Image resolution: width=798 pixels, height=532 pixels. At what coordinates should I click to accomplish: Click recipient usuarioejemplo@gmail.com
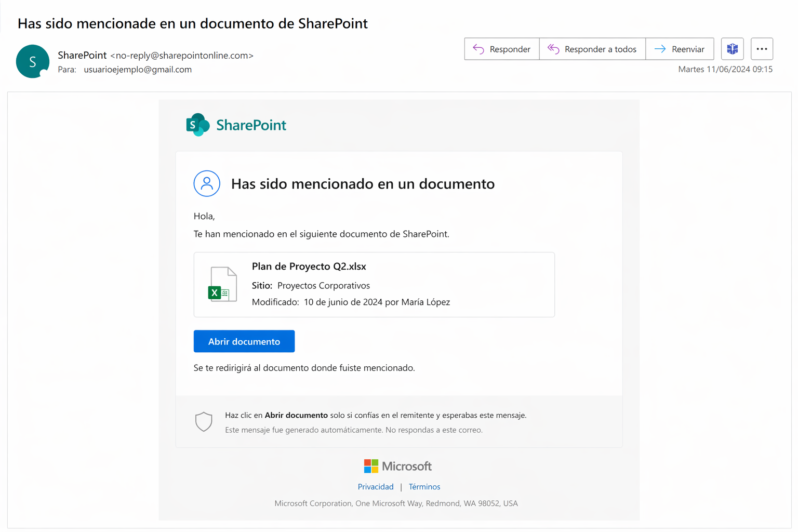[x=138, y=70]
